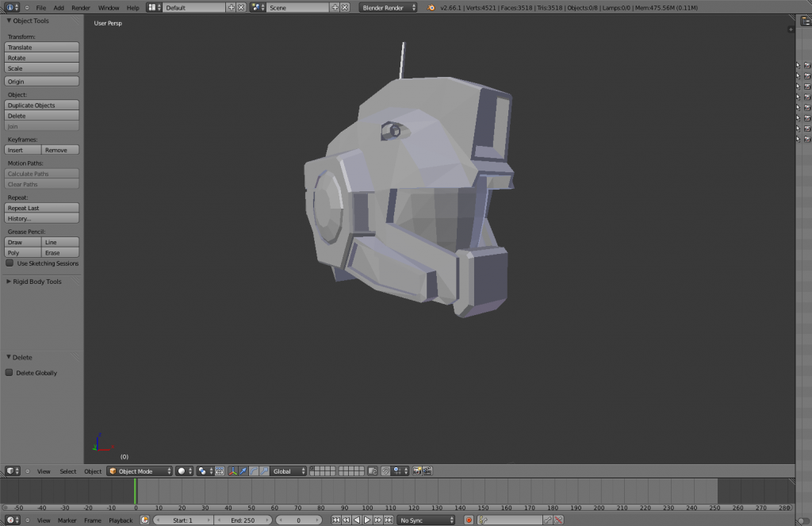Open the Object Mode dropdown
Screen dimensions: 812x526
[140, 471]
